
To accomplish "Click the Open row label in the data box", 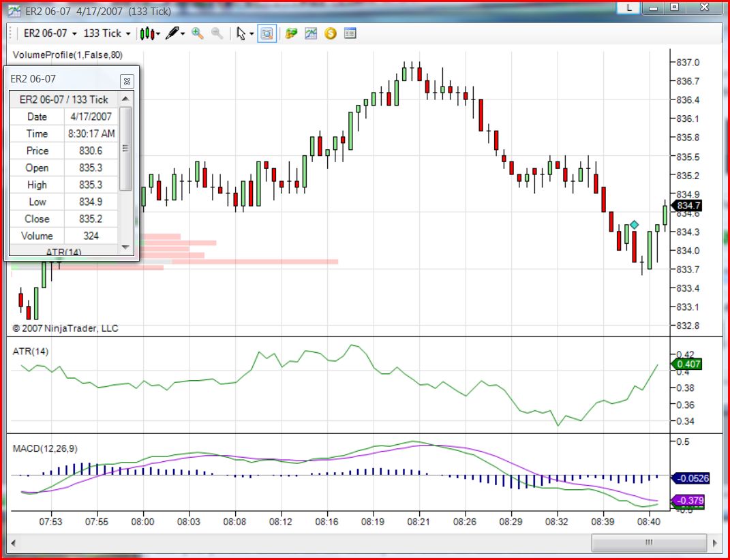I will click(x=37, y=168).
